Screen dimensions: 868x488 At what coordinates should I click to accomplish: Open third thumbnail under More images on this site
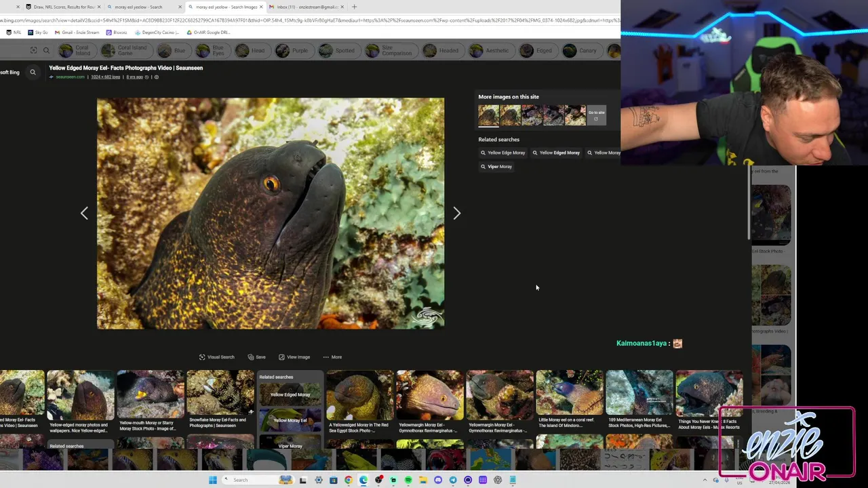point(532,115)
